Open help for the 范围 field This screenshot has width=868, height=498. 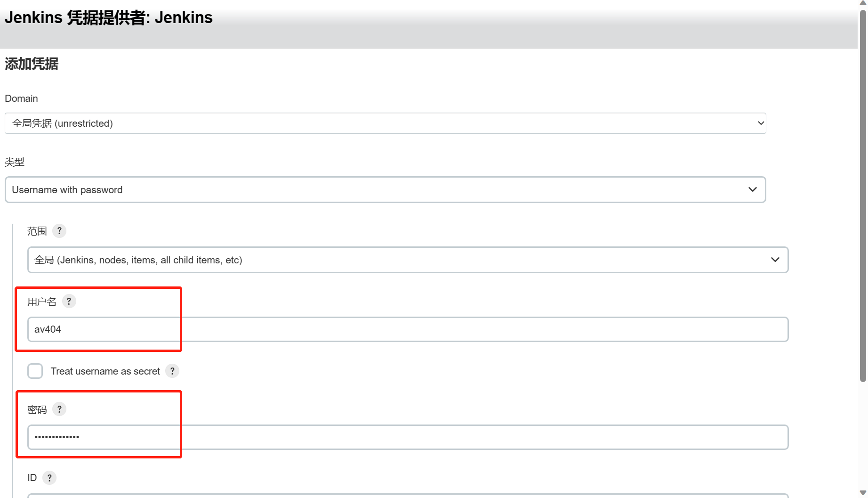tap(59, 231)
